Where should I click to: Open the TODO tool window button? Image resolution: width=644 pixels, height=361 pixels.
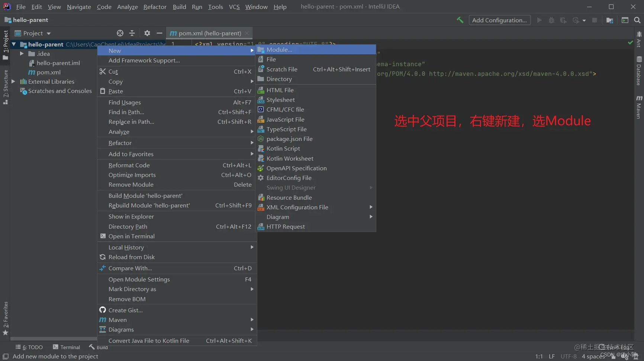[29, 347]
